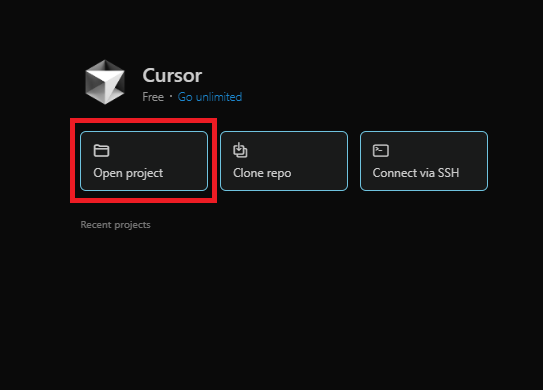This screenshot has height=390, width=543.
Task: Click the dot separator after Free
Action: [171, 97]
